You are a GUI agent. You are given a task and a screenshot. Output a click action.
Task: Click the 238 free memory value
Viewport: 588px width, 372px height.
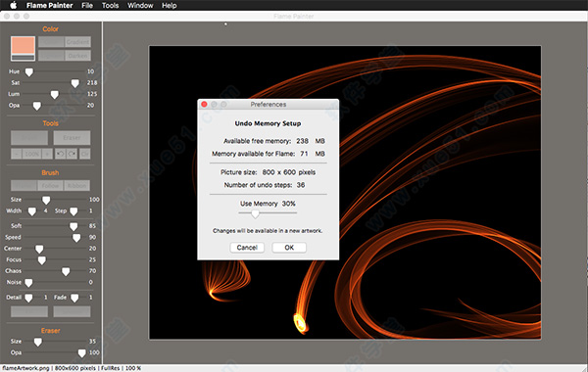[x=302, y=141]
